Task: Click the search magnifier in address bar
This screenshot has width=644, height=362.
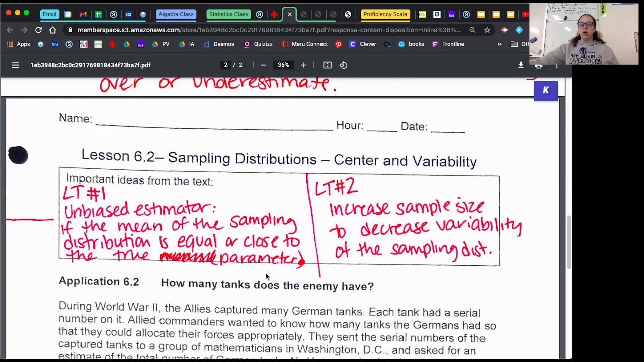Action: click(x=472, y=30)
